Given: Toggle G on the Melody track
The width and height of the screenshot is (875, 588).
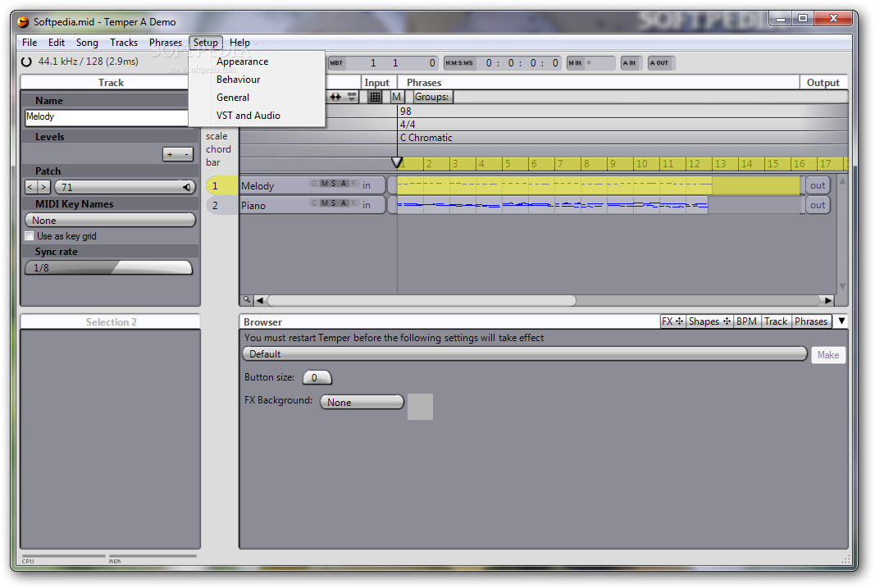Looking at the screenshot, I should (314, 184).
